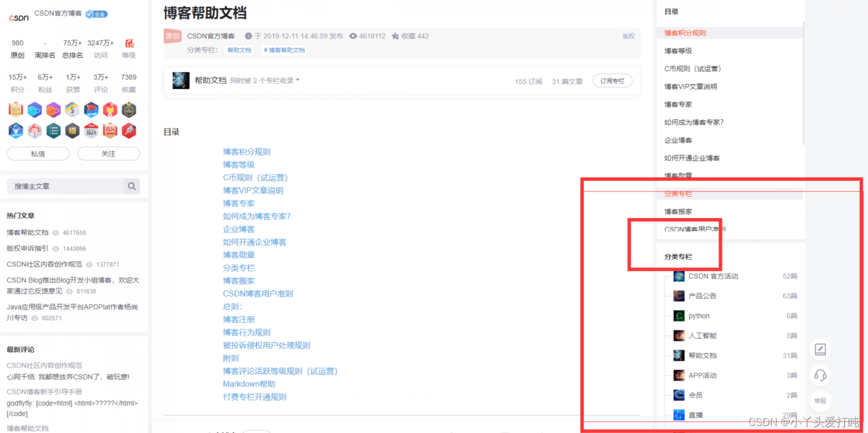Click the star 收藏 442 icon

(x=395, y=36)
